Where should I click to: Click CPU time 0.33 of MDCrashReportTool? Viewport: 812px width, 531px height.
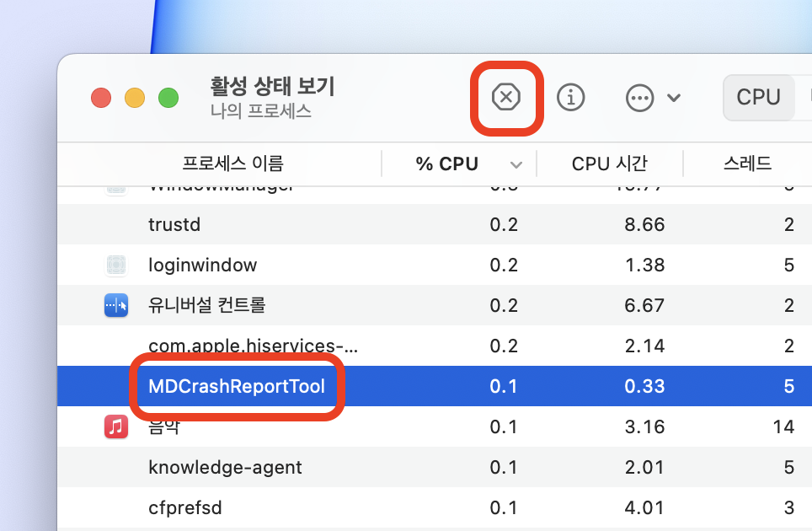coord(644,386)
